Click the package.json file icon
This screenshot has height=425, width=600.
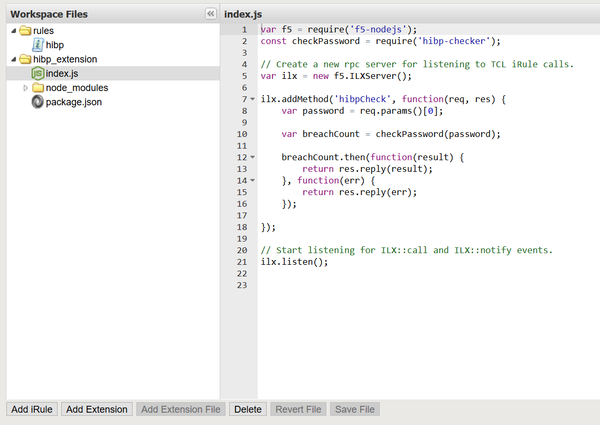point(38,102)
